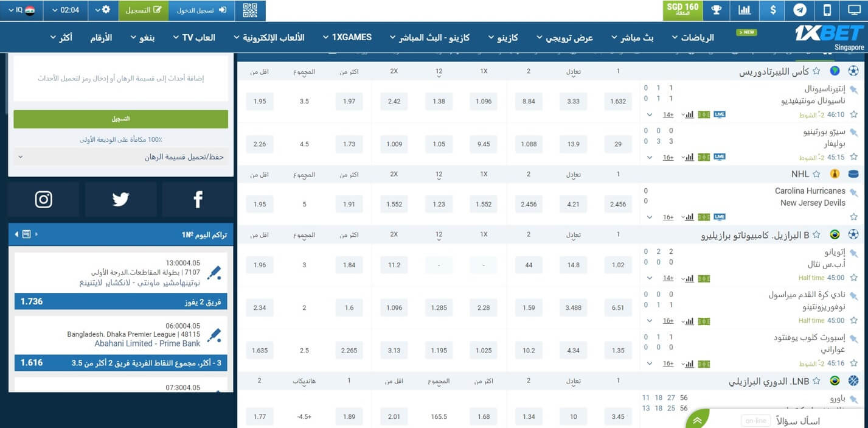The width and height of the screenshot is (868, 428).
Task: Open the mobile phone app icon
Action: 827,10
